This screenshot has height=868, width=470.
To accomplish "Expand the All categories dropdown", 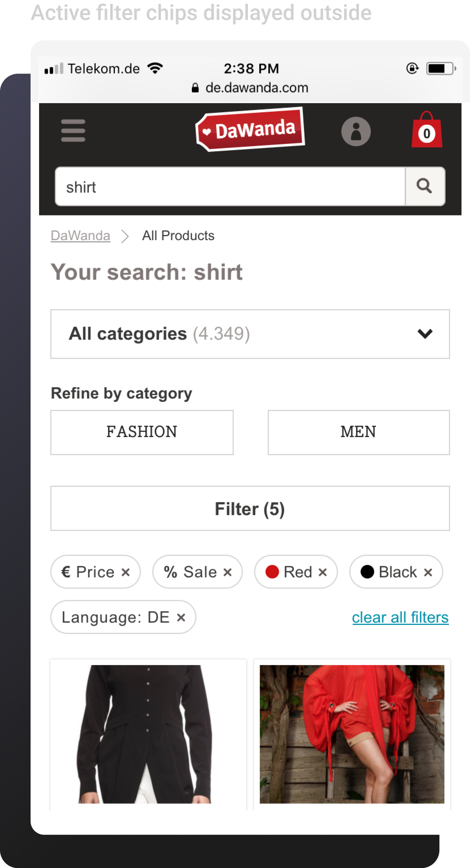I will pos(250,334).
